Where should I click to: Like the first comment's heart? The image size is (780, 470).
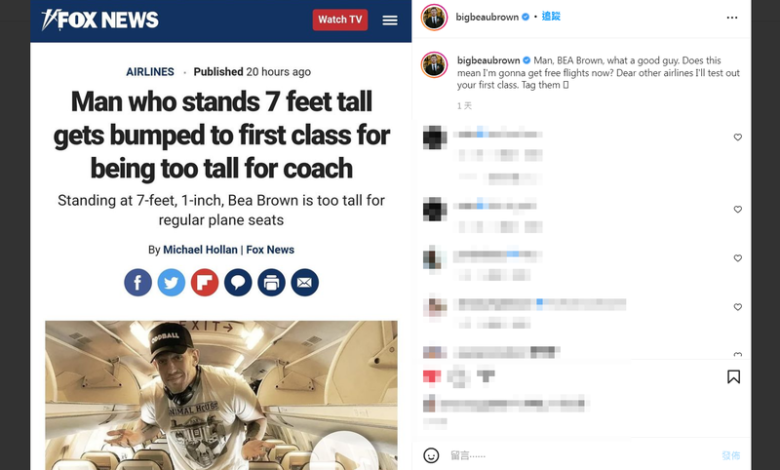[x=738, y=137]
